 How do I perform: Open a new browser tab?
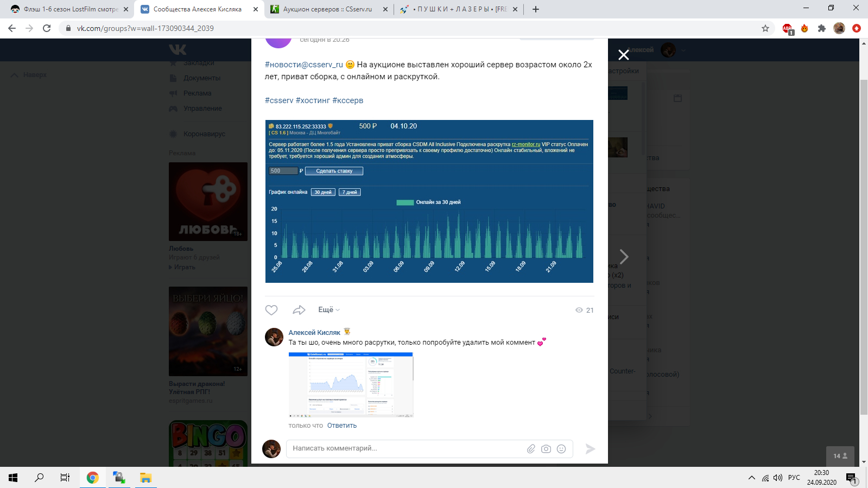pos(536,9)
